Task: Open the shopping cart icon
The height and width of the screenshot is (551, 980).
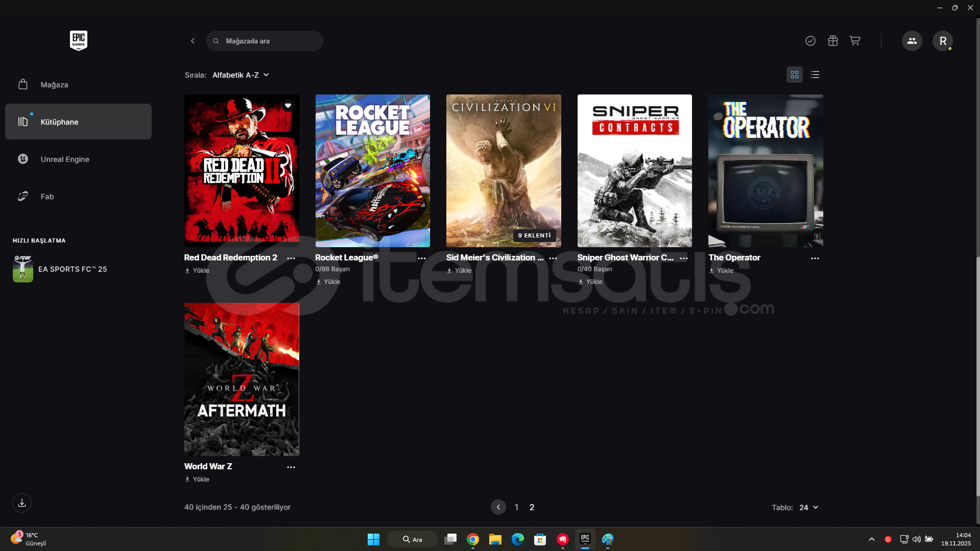Action: 855,41
